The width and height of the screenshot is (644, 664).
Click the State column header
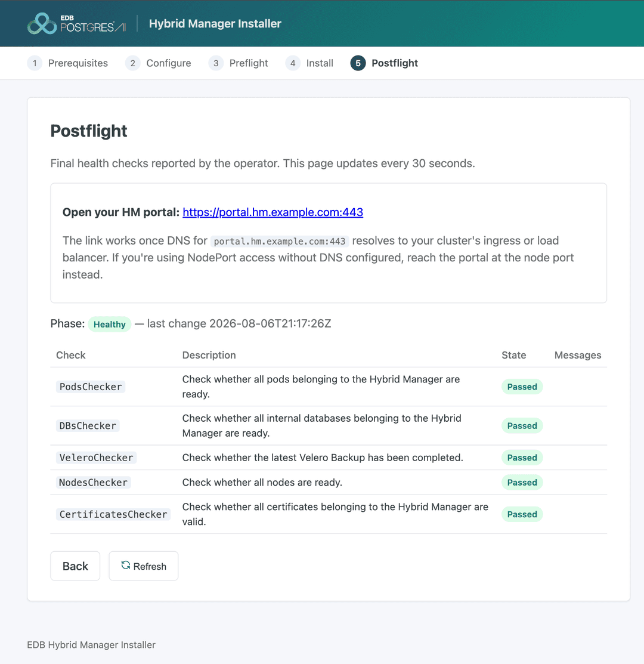point(513,355)
